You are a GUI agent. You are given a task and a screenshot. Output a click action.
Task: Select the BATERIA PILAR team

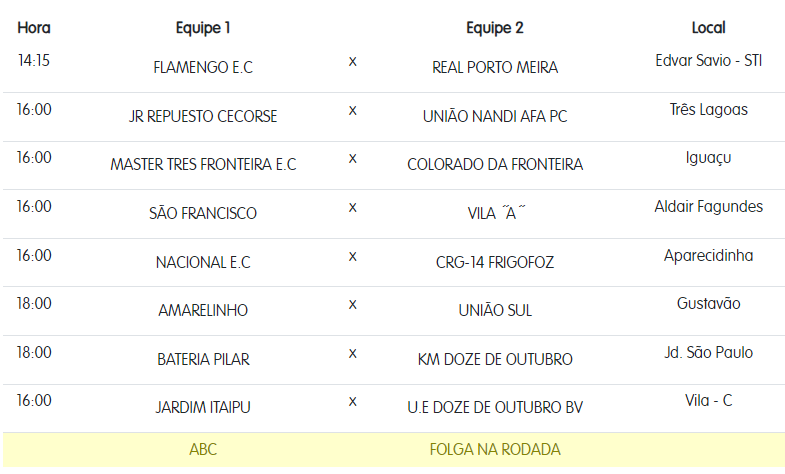[x=203, y=359]
